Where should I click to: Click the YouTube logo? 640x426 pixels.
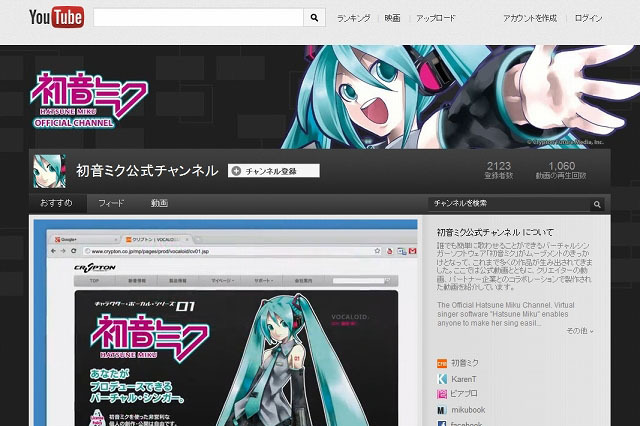tap(55, 17)
